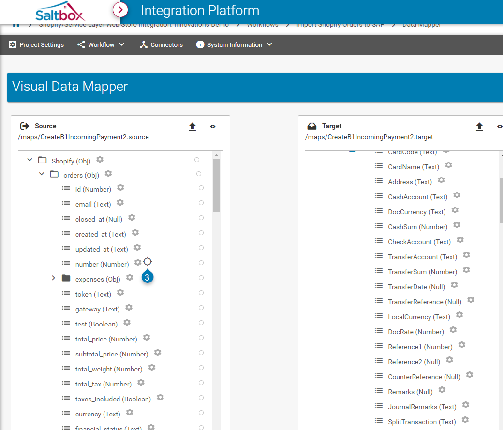This screenshot has width=504, height=430.
Task: Expand the sidebar with the circled arrow button
Action: 120,10
